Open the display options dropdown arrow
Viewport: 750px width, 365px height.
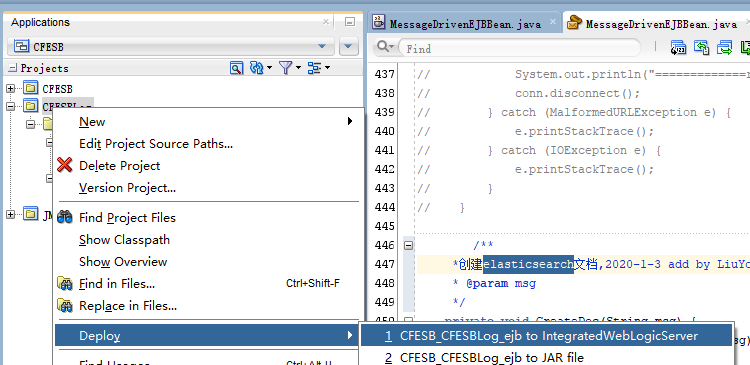[x=327, y=68]
